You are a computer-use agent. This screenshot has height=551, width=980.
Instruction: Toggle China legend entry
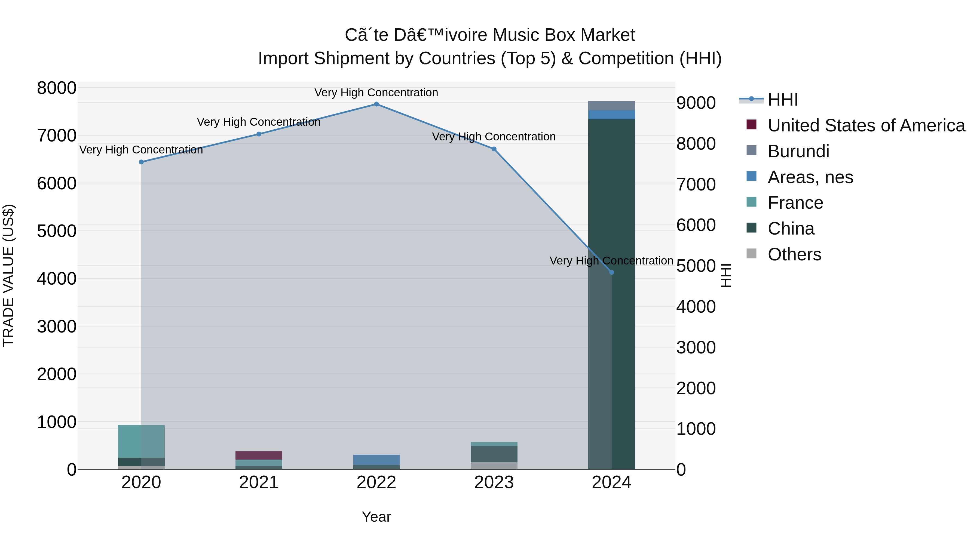[780, 229]
